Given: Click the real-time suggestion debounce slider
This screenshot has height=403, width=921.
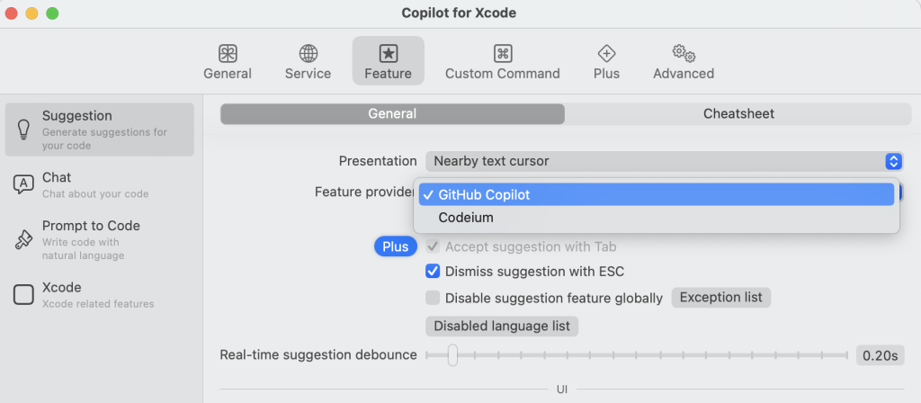Looking at the screenshot, I should (637, 355).
